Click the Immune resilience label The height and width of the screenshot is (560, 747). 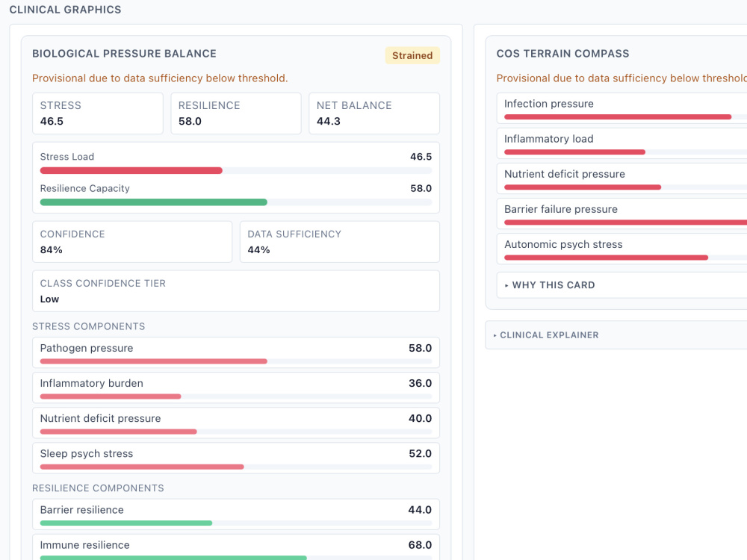click(85, 545)
